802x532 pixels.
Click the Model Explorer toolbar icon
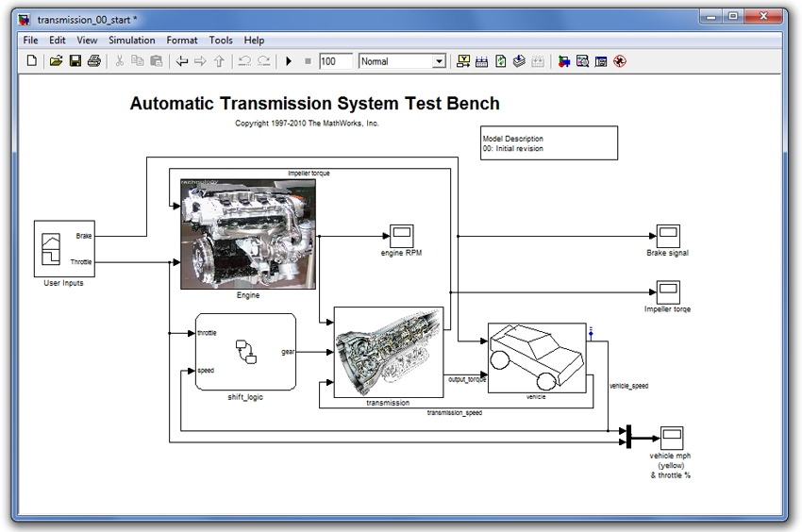582,61
